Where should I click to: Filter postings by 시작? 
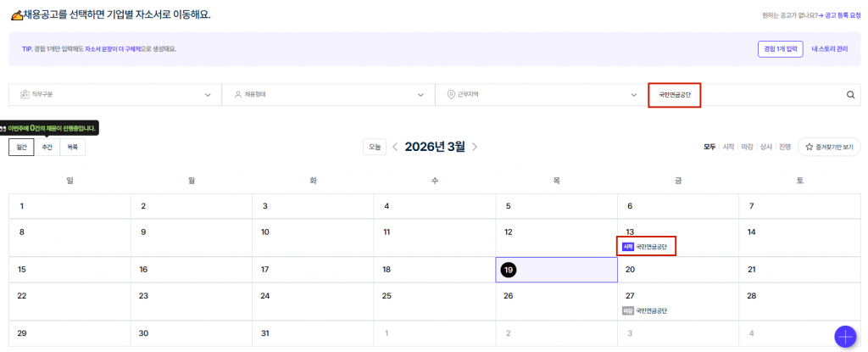coord(728,147)
